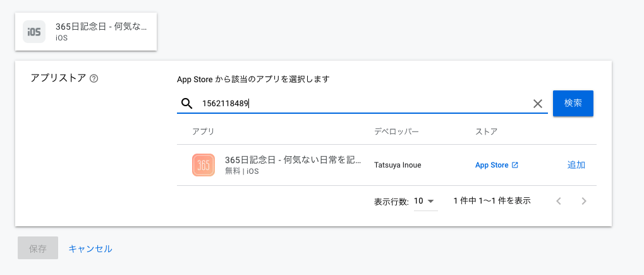Go to the previous results page
The height and width of the screenshot is (275, 644).
coord(559,201)
